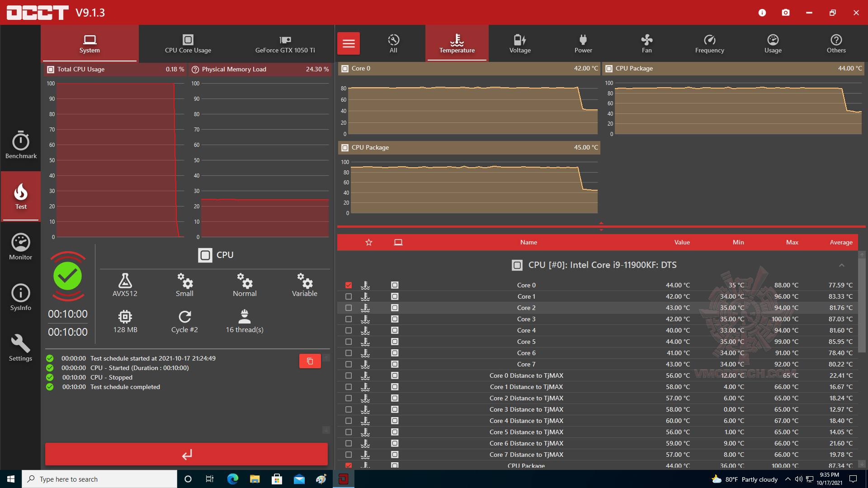This screenshot has height=488, width=868.
Task: Sort sensors by Average column header
Action: click(x=841, y=242)
